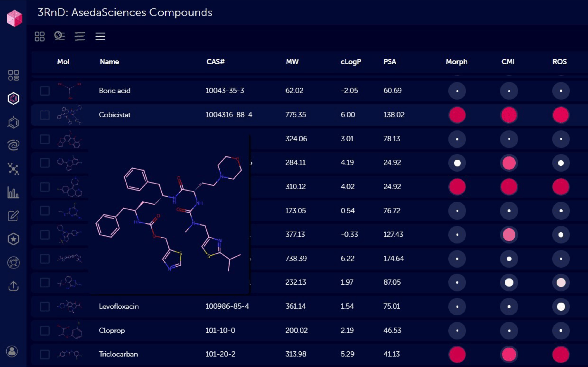Sort by the cLogP column header
The width and height of the screenshot is (588, 367).
point(351,62)
